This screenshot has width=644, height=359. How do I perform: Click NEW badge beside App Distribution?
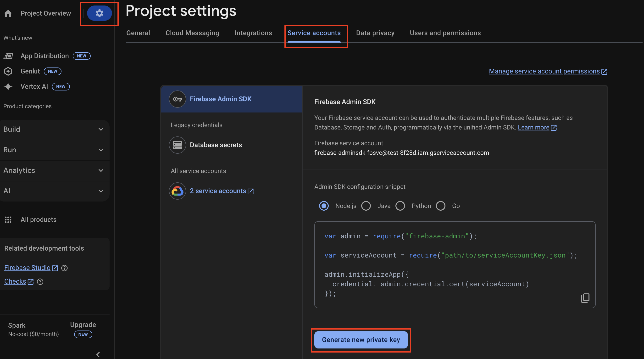[x=82, y=56]
